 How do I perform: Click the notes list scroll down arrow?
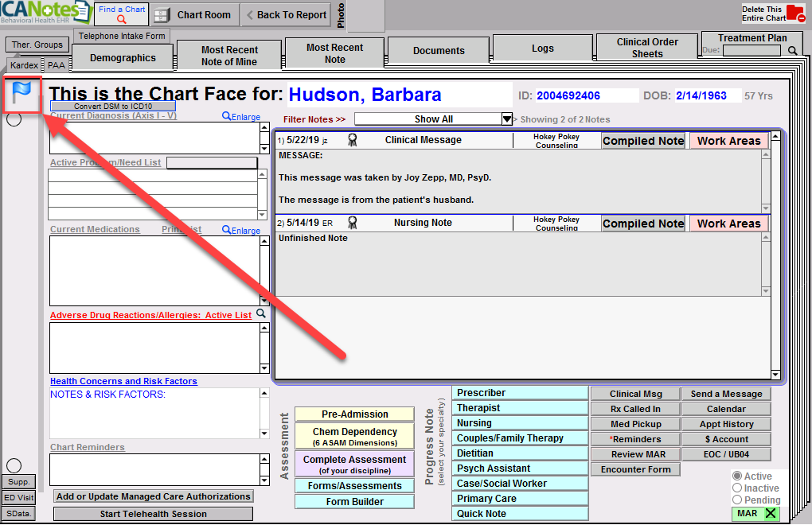tap(775, 374)
